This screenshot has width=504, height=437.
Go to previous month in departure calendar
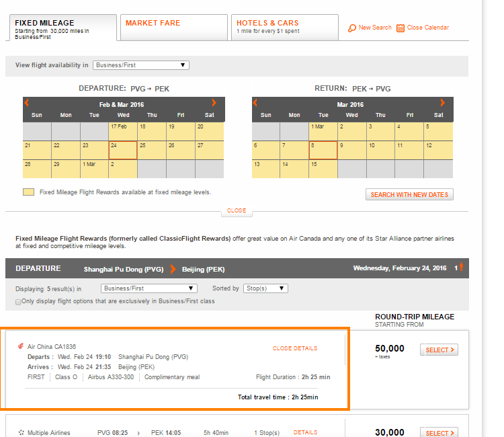coord(27,103)
